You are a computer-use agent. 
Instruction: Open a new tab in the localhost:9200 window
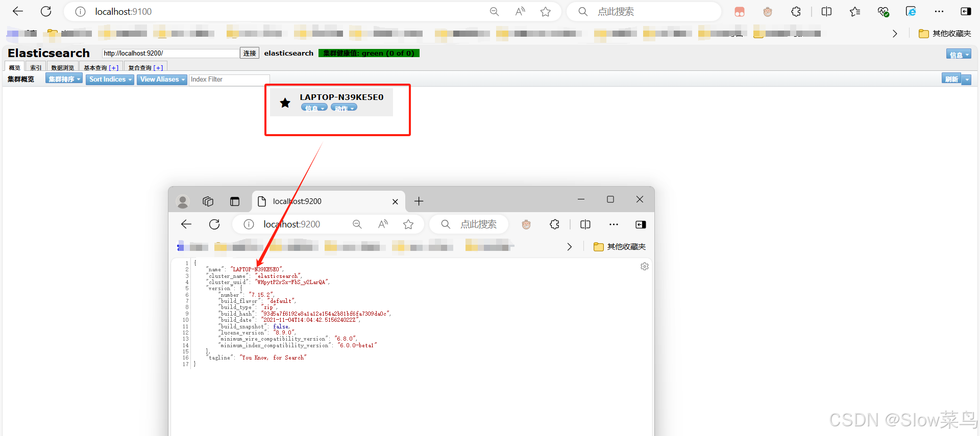point(419,201)
